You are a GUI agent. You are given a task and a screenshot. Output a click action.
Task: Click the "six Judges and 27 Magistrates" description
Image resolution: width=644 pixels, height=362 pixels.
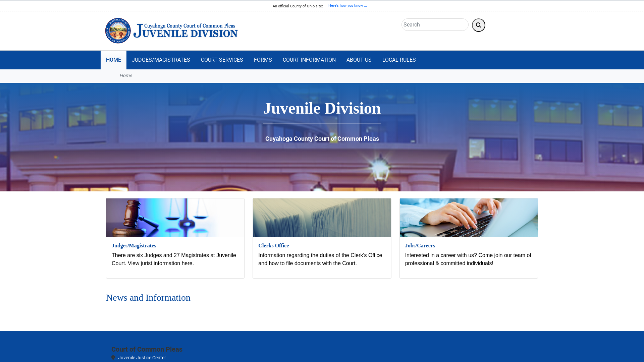coord(174,259)
